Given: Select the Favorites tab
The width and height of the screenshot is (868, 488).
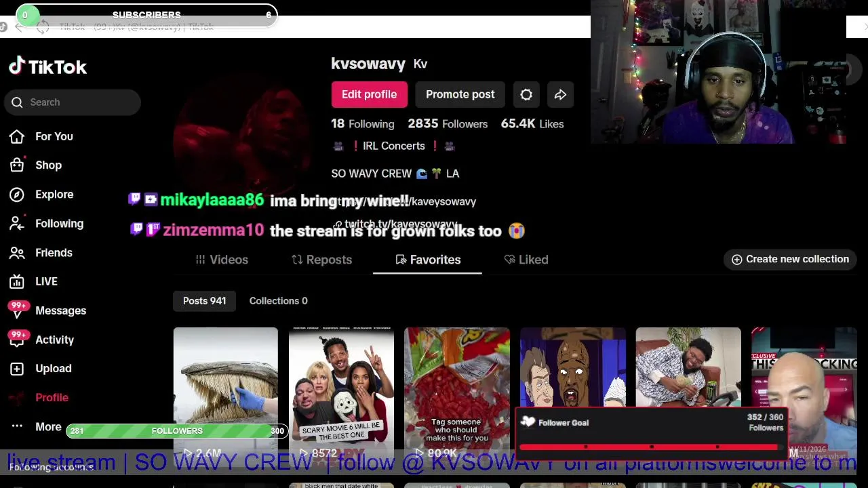Looking at the screenshot, I should pos(428,260).
